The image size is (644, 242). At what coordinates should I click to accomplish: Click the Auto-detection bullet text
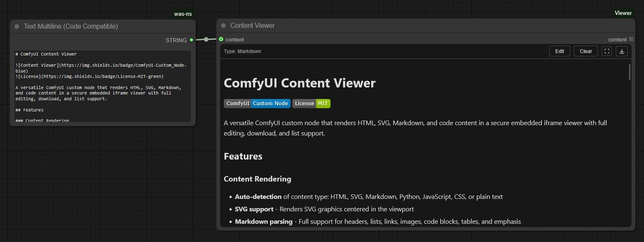(x=369, y=197)
